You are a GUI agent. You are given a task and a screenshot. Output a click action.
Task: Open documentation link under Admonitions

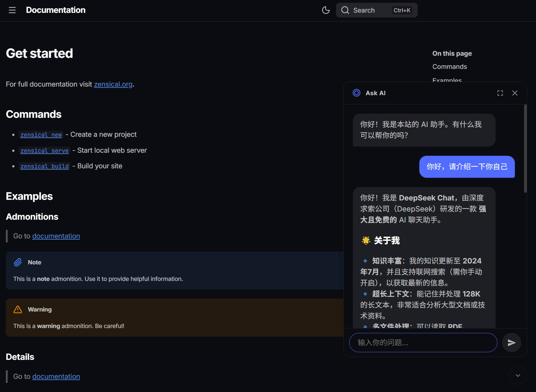[56, 236]
